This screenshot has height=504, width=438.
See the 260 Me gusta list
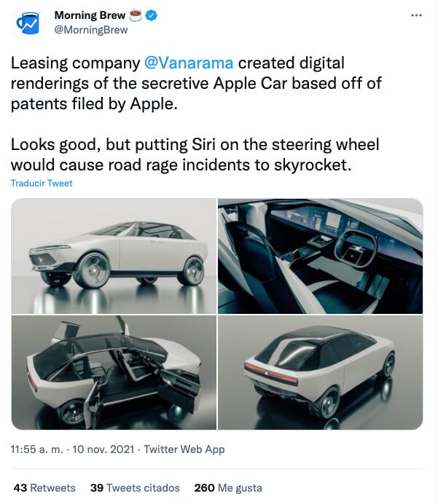point(228,488)
